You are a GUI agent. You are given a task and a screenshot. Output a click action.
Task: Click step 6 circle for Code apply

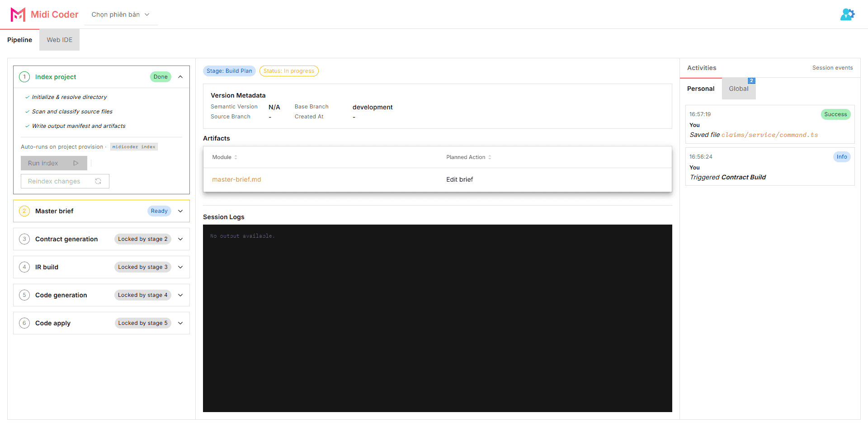point(24,323)
